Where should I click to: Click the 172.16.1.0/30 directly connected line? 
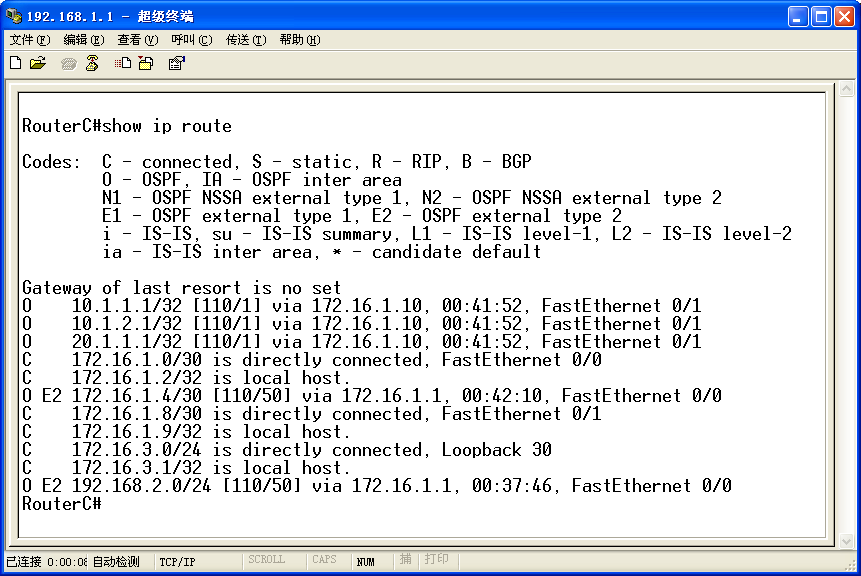312,360
